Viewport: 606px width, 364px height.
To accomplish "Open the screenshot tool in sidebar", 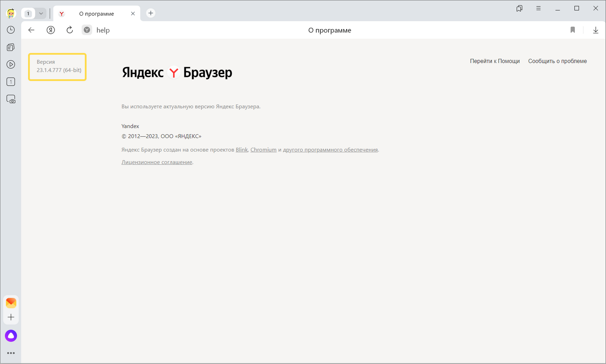I will pyautogui.click(x=11, y=99).
